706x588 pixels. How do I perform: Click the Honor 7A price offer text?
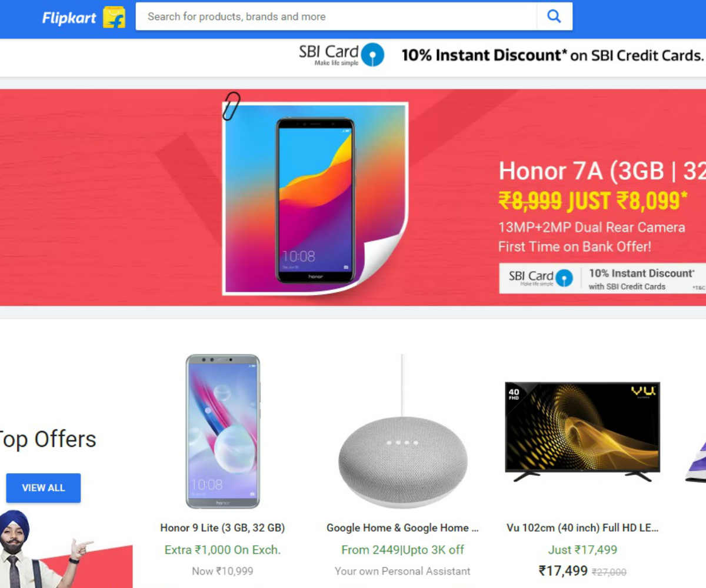593,201
